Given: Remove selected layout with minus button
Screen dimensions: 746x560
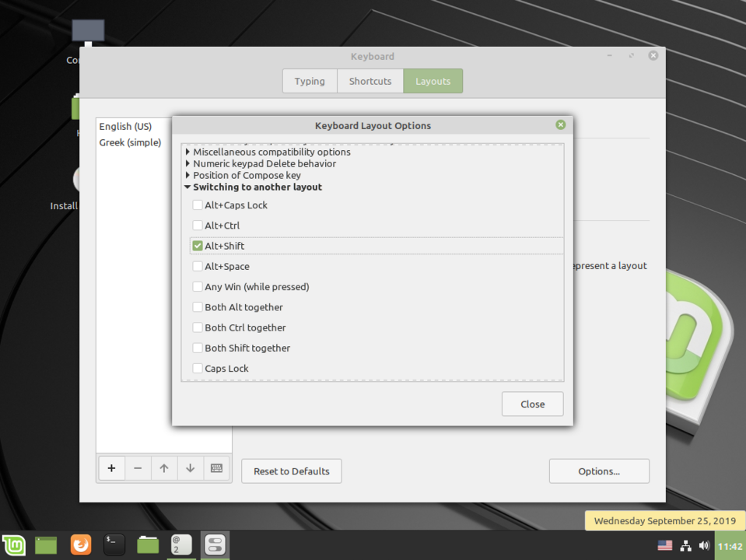Looking at the screenshot, I should (x=138, y=468).
